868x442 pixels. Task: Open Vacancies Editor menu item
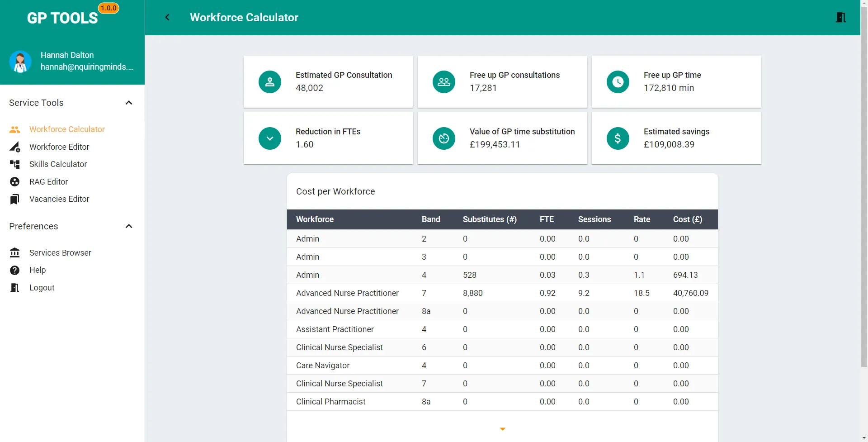59,199
